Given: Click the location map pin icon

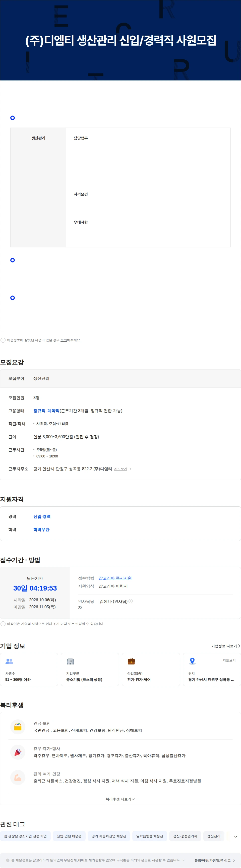Looking at the screenshot, I should point(192,661).
